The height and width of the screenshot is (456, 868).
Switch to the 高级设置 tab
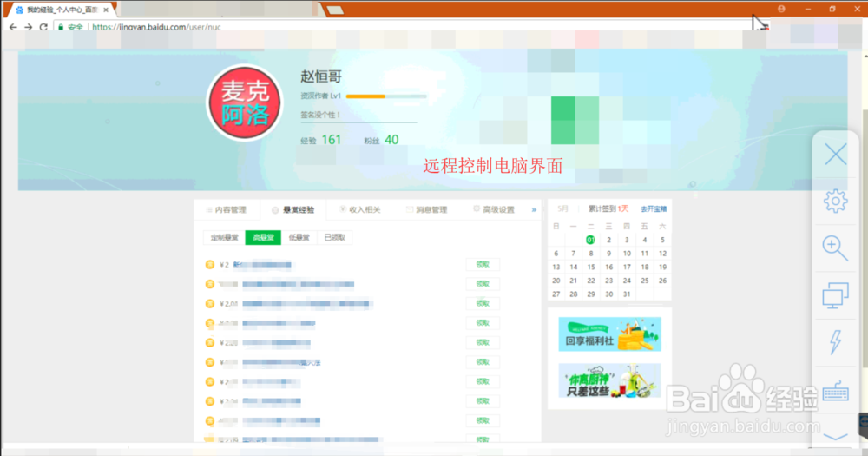tap(493, 209)
